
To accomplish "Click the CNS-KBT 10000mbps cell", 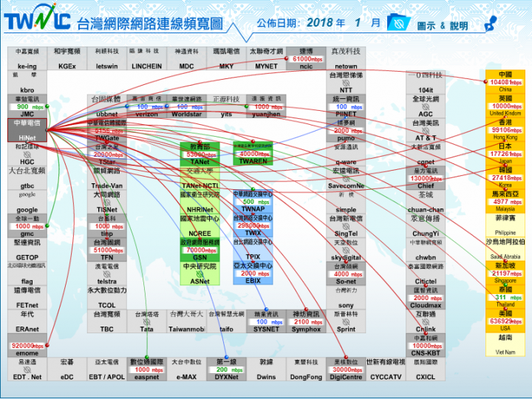I will [x=426, y=345].
